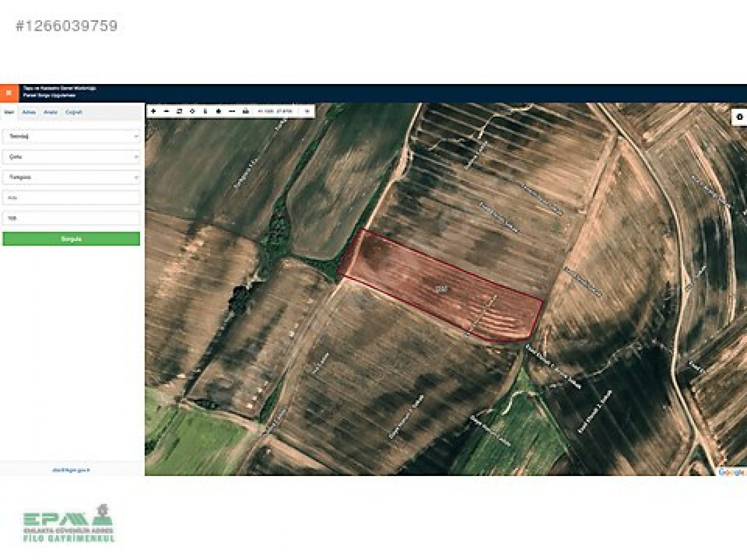
Task: Select the Arazi tab
Action: pyautogui.click(x=50, y=113)
